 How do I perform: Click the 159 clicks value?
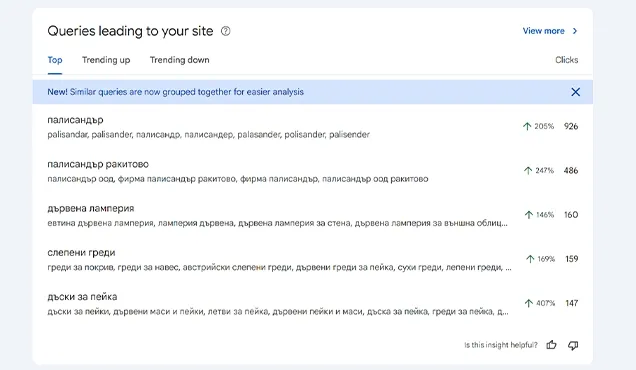(x=572, y=259)
